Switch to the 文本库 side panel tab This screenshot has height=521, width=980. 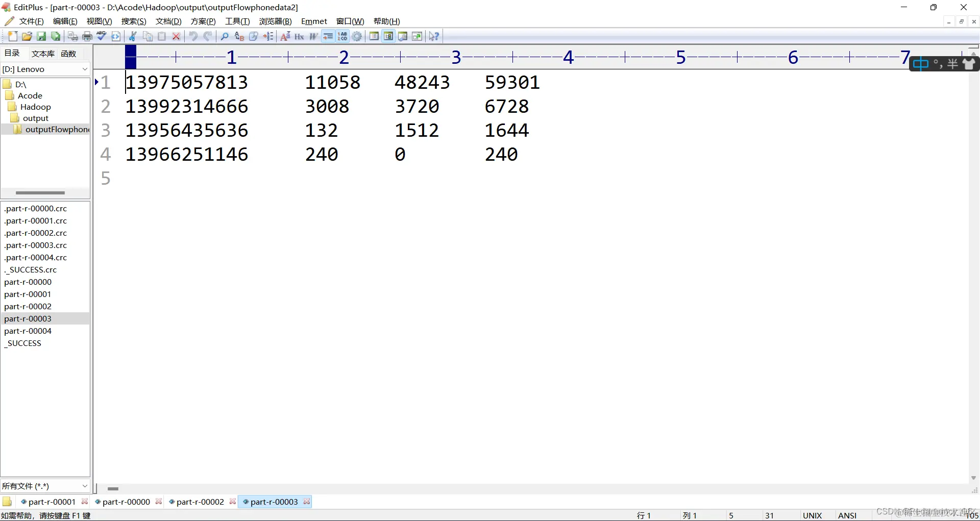click(43, 54)
